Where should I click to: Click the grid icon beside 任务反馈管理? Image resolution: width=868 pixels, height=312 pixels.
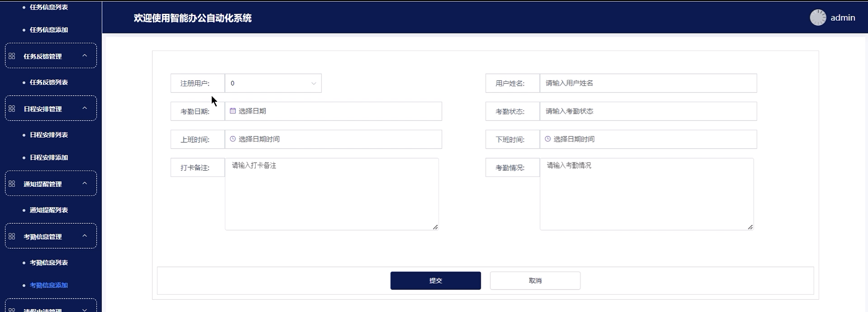(x=12, y=56)
